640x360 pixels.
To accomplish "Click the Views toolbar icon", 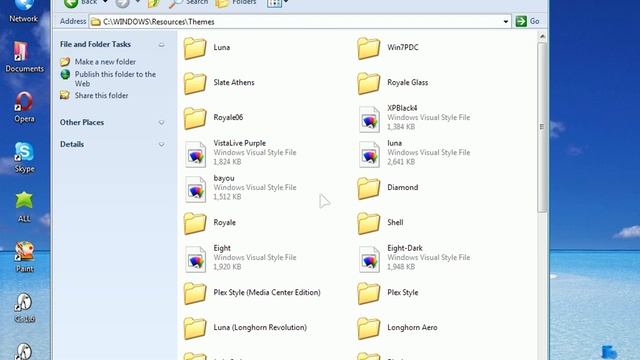I will tap(274, 3).
